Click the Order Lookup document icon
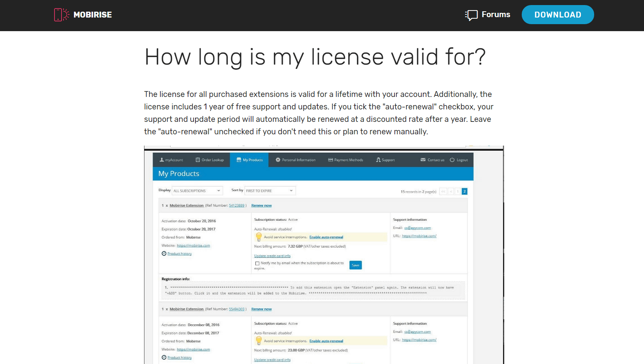This screenshot has height=364, width=644. tap(197, 160)
